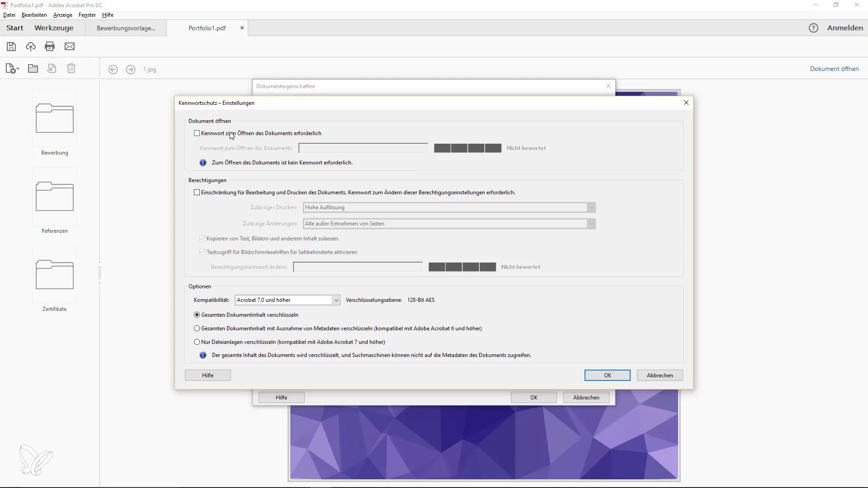Click the email envelope icon
The height and width of the screenshot is (488, 868).
(70, 47)
